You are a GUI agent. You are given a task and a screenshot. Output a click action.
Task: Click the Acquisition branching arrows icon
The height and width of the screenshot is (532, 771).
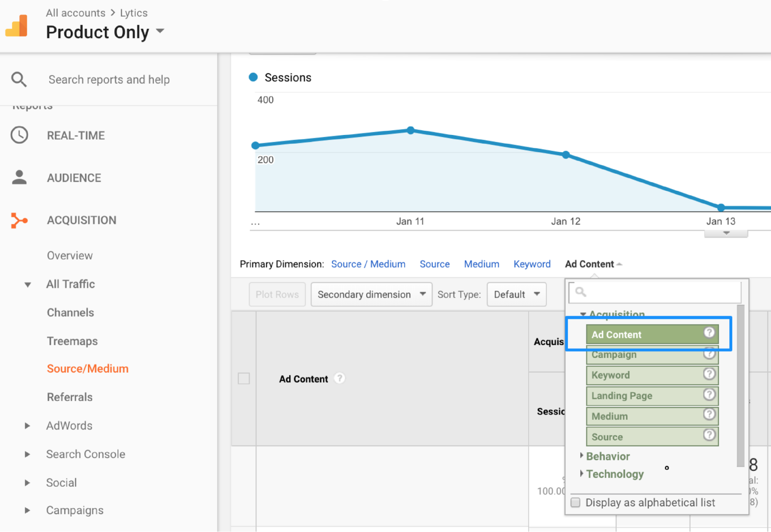coord(19,220)
